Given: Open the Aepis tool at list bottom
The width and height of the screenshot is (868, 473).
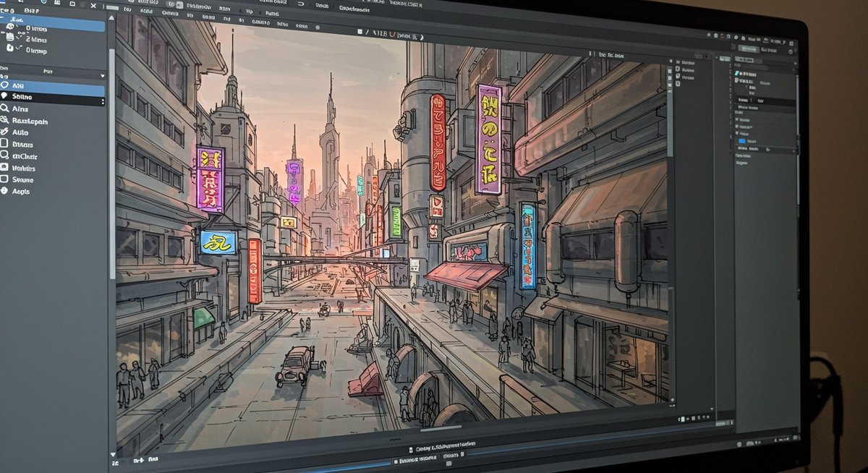Looking at the screenshot, I should pos(5,191).
